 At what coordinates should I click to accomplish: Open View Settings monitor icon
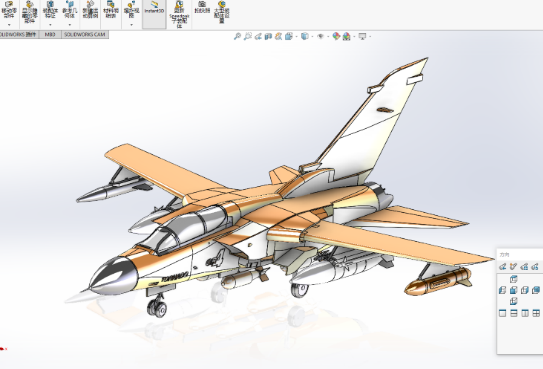(x=362, y=36)
